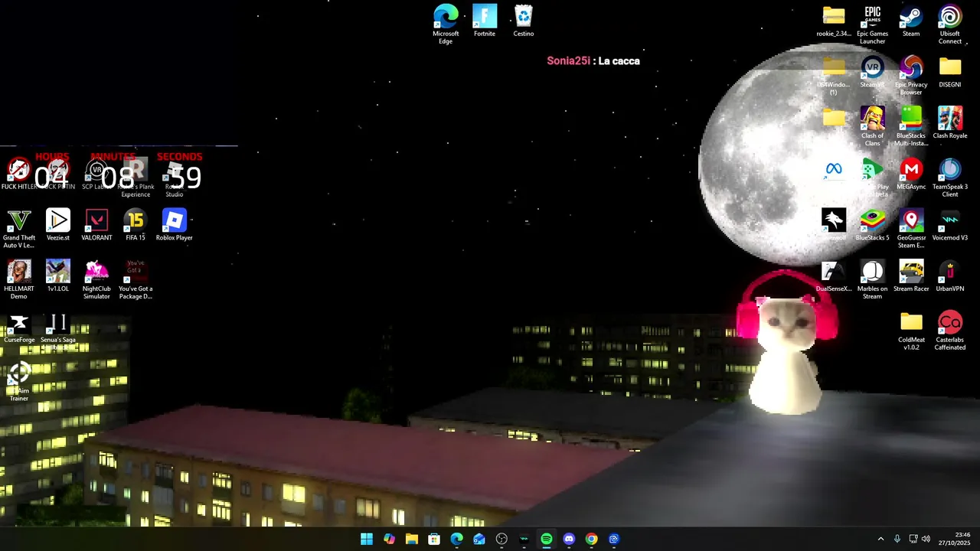Click the Sonia25i chat message overlay
Image resolution: width=980 pixels, height=551 pixels.
[593, 60]
